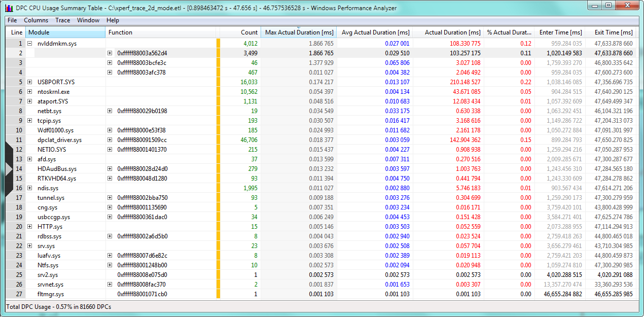Image resolution: width=644 pixels, height=317 pixels.
Task: Expand the USBPORT.SYS module
Action: coord(29,82)
